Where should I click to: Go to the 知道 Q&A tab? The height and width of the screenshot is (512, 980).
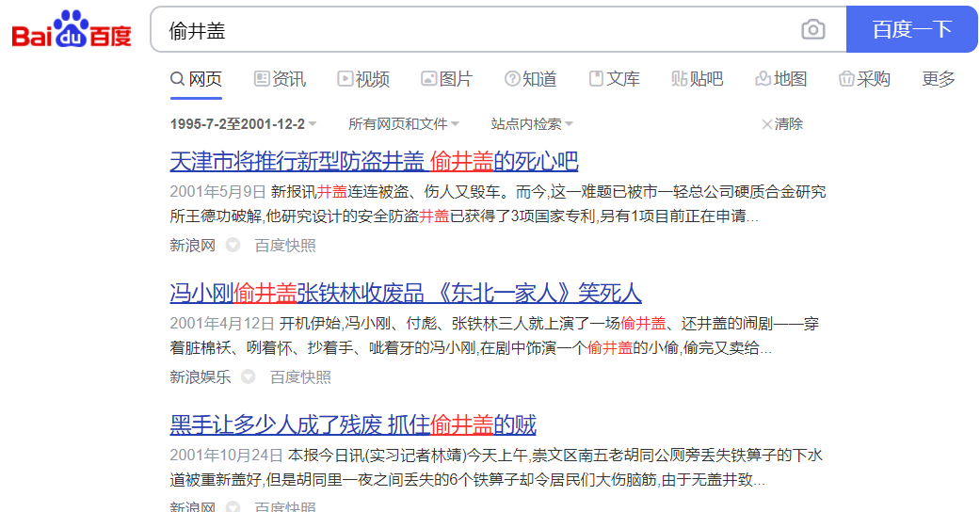click(x=530, y=79)
